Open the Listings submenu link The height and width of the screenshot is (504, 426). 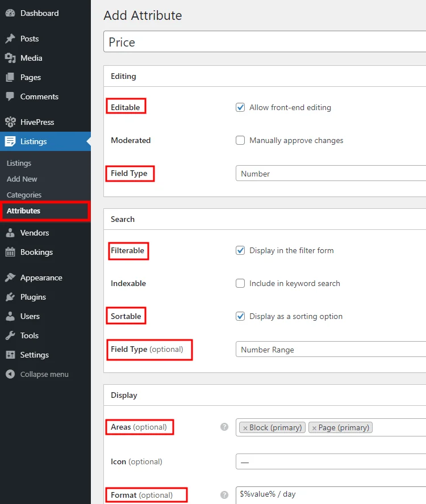pyautogui.click(x=19, y=163)
